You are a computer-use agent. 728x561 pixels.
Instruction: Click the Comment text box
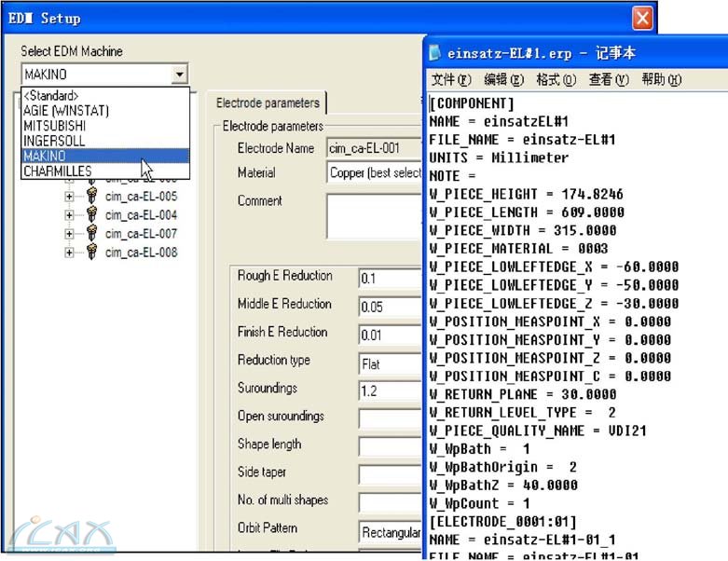375,216
